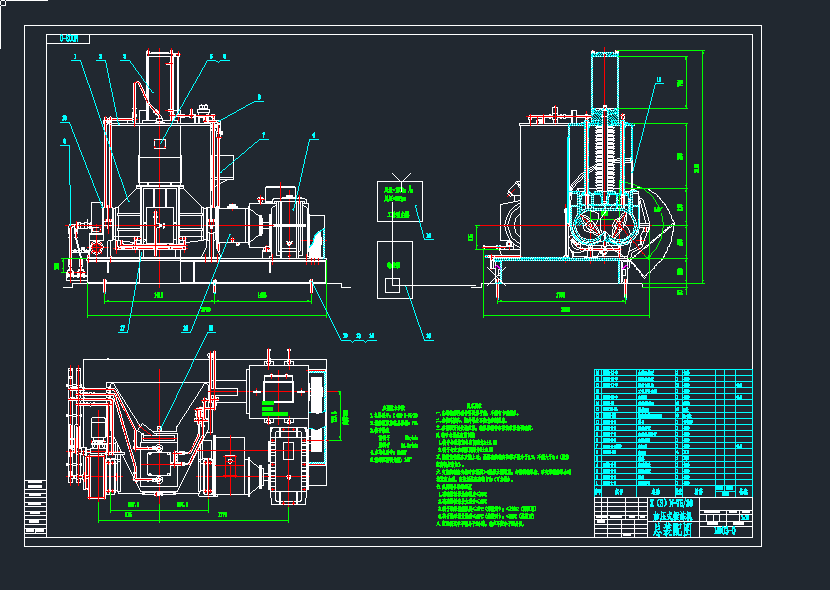Click balloon callout number 4 above motor
The height and width of the screenshot is (590, 830).
(x=314, y=134)
